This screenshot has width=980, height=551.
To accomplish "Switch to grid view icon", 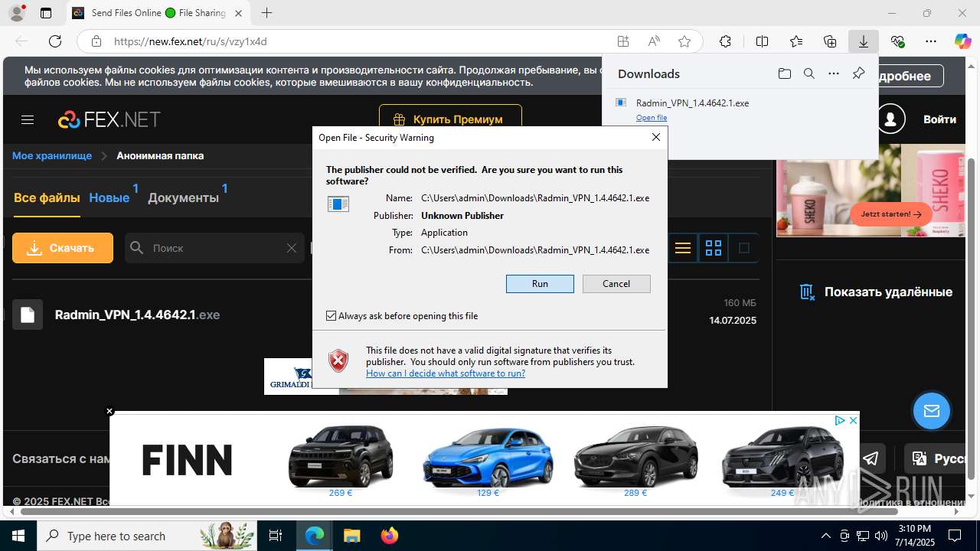I will [714, 248].
